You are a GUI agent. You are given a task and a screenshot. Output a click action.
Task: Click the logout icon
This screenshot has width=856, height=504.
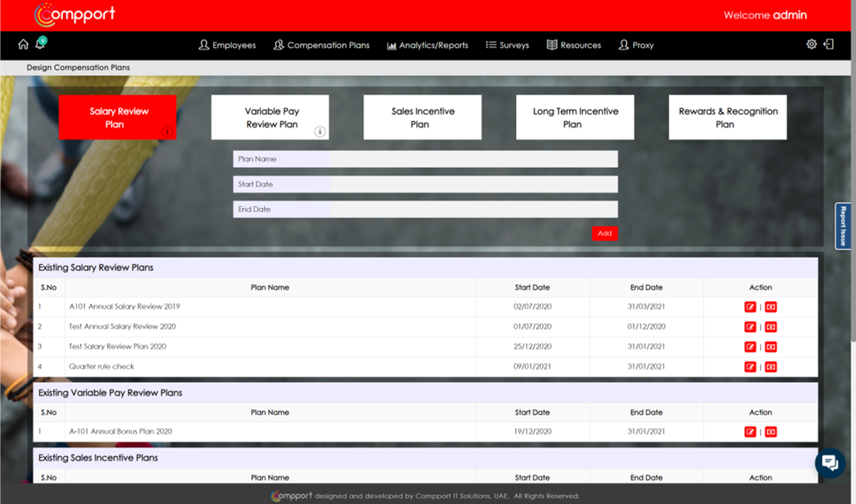(829, 44)
